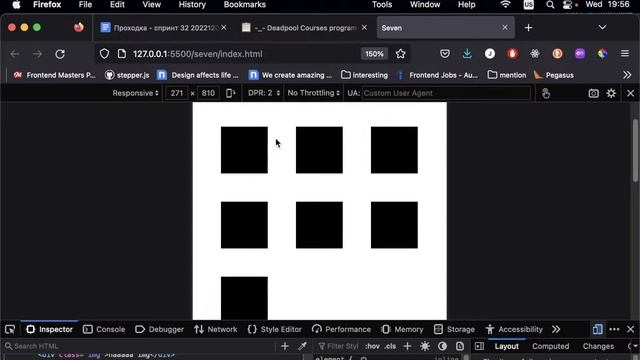Toggle the three-pane inspector sidebar
640x360 pixels.
tap(479, 346)
